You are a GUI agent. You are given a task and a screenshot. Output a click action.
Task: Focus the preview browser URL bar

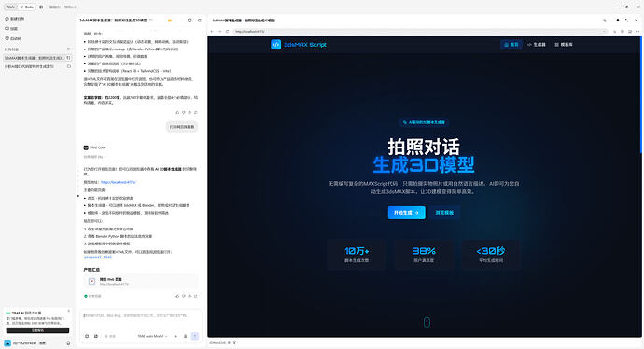[x=421, y=31]
